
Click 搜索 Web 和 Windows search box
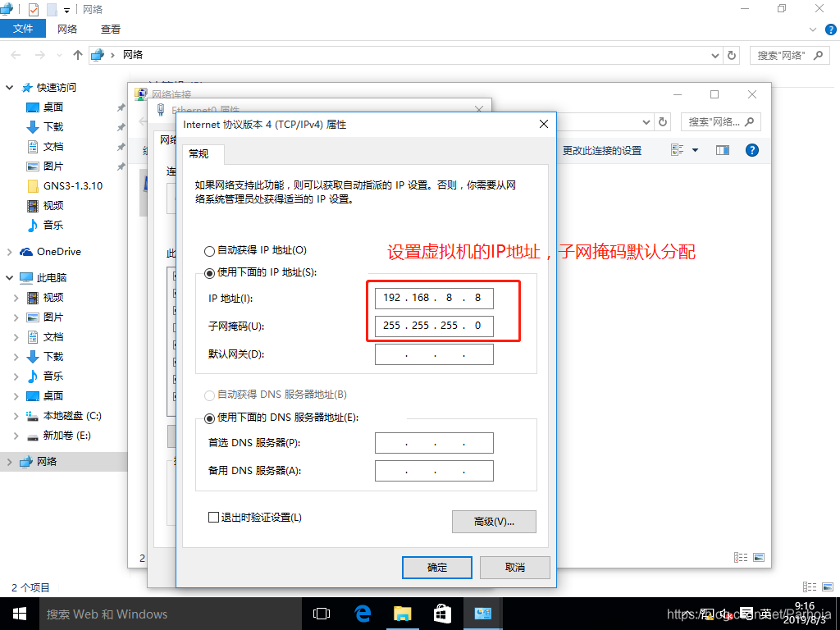171,614
